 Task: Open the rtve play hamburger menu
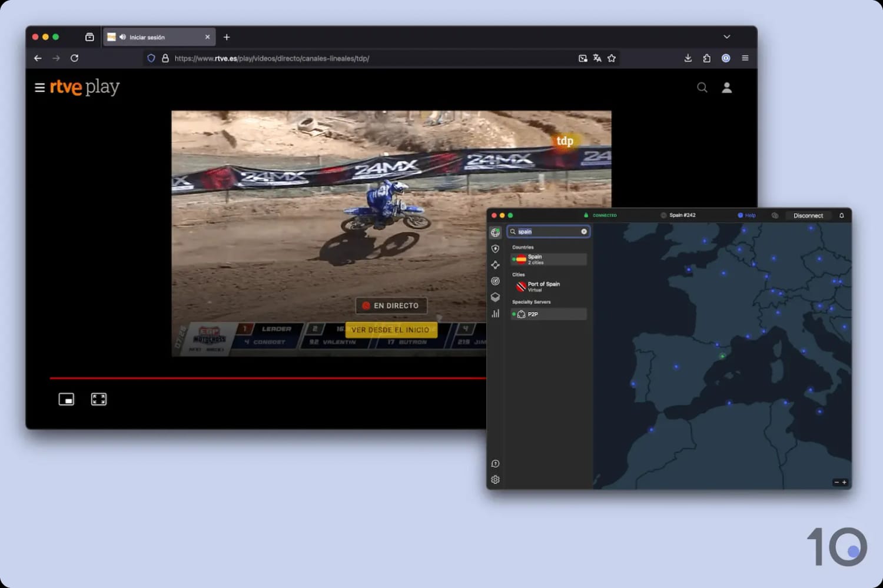tap(39, 88)
